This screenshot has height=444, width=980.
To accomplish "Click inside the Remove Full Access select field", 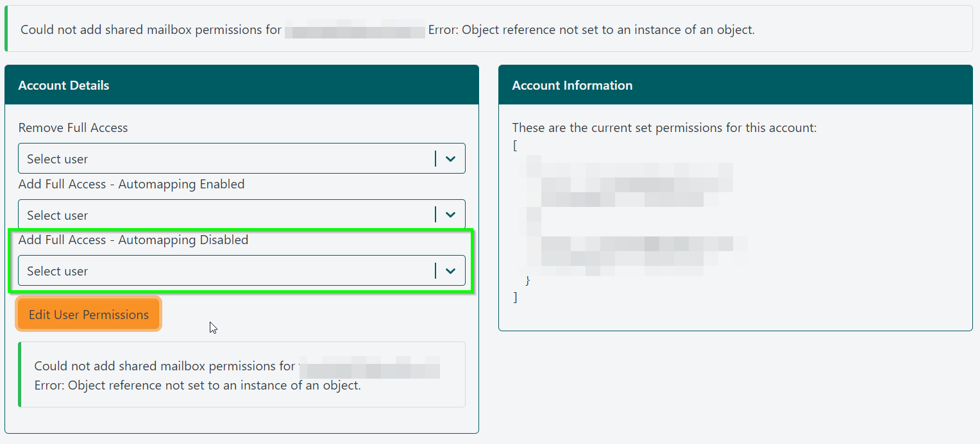I will (x=192, y=158).
